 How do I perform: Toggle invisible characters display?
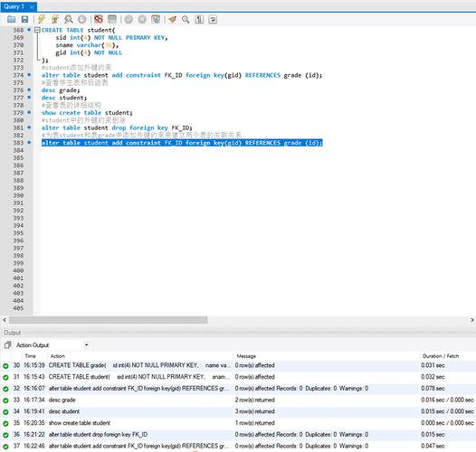[x=199, y=19]
